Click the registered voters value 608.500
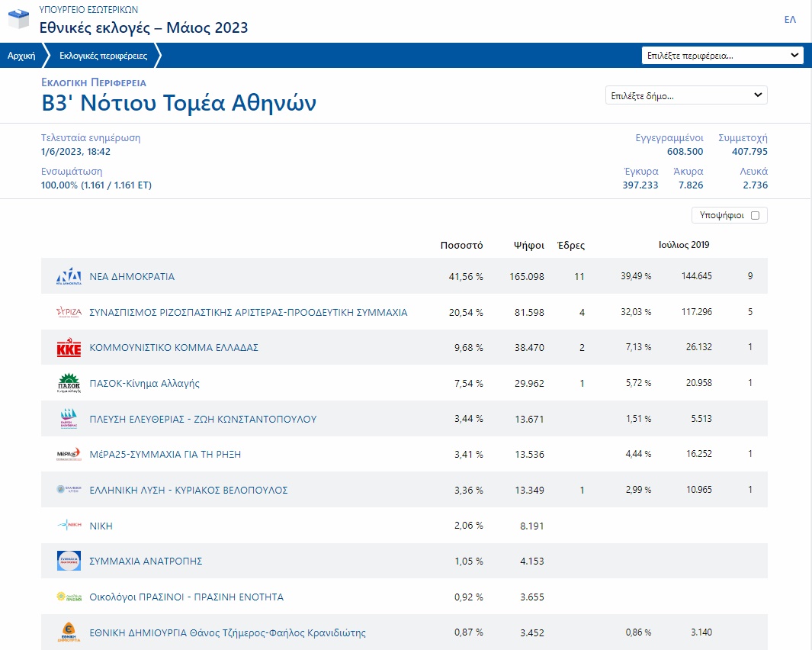 click(x=685, y=152)
